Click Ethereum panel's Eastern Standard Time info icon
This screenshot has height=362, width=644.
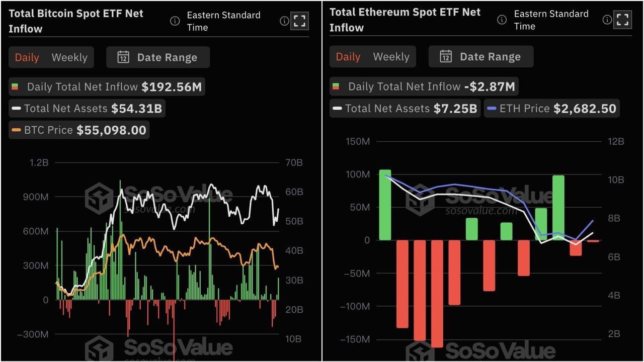tap(607, 20)
